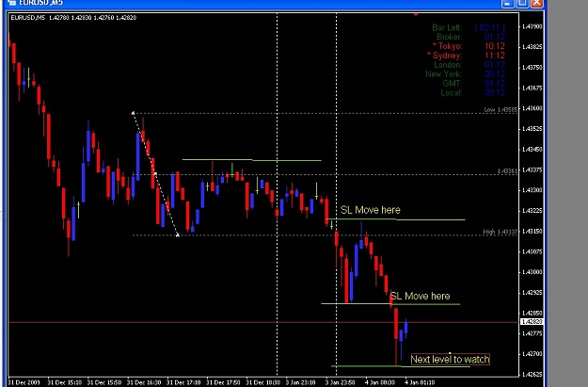This screenshot has width=588, height=387.
Task: Click the '4 Jan 01:10' time axis label
Action: 420,382
